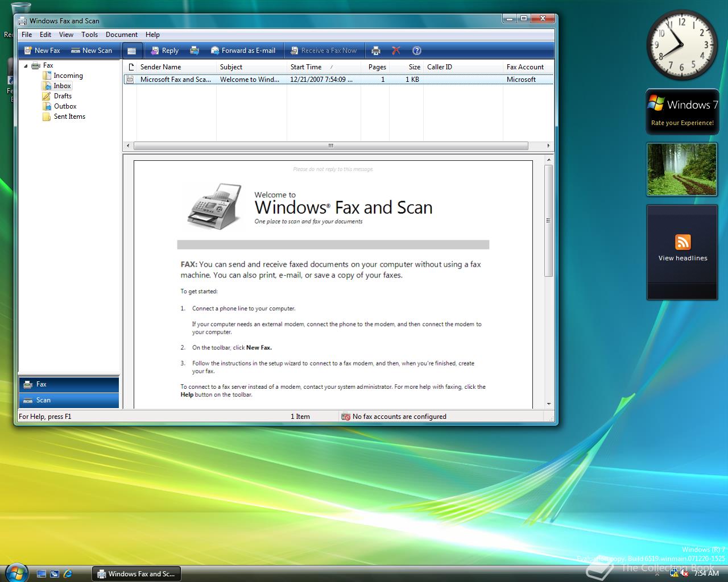The width and height of the screenshot is (728, 582).
Task: Click the red Delete X icon
Action: pyautogui.click(x=396, y=51)
